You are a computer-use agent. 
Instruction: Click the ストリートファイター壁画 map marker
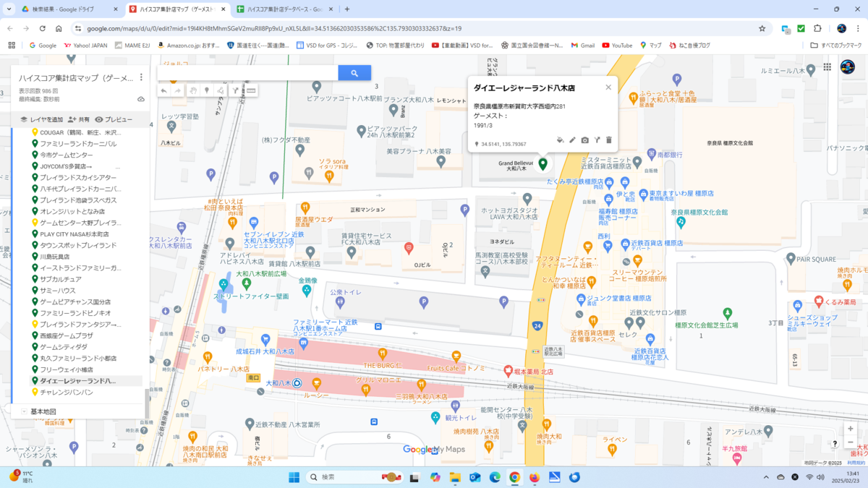(224, 284)
